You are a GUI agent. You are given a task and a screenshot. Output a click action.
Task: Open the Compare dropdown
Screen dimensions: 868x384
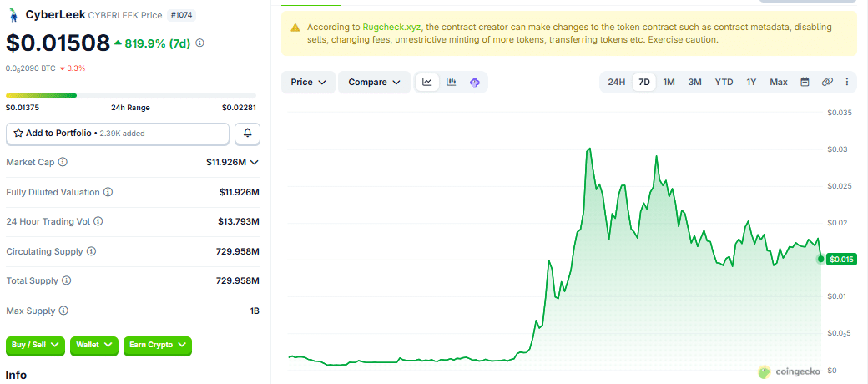click(x=374, y=82)
